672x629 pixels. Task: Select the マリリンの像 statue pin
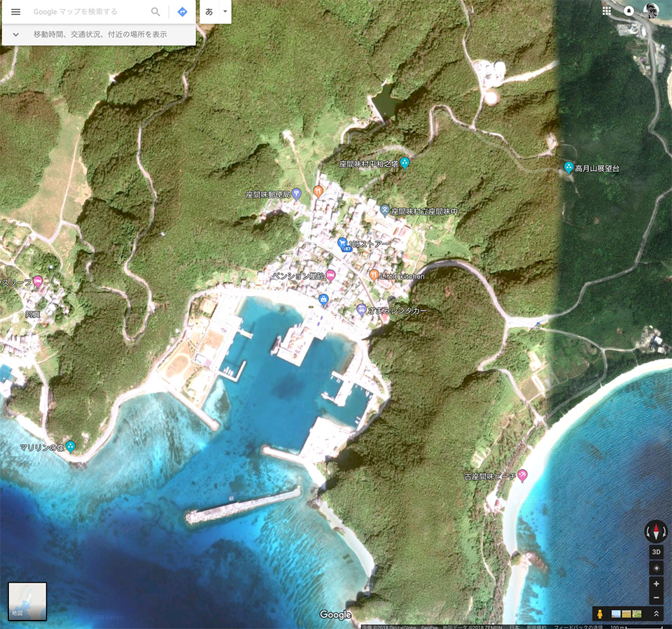[x=70, y=447]
